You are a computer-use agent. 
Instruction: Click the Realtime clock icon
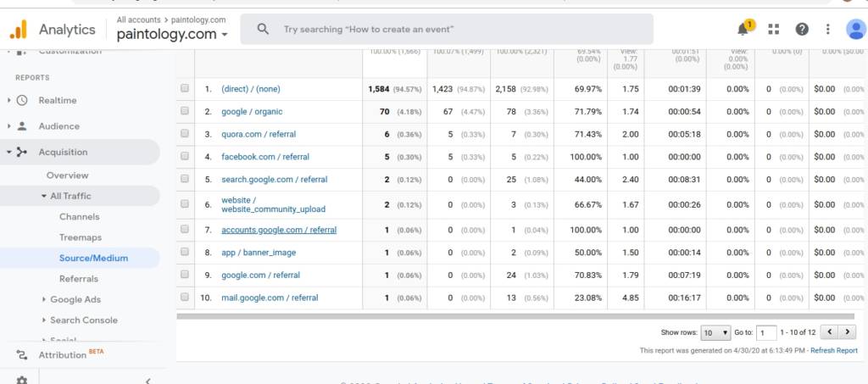pos(23,100)
